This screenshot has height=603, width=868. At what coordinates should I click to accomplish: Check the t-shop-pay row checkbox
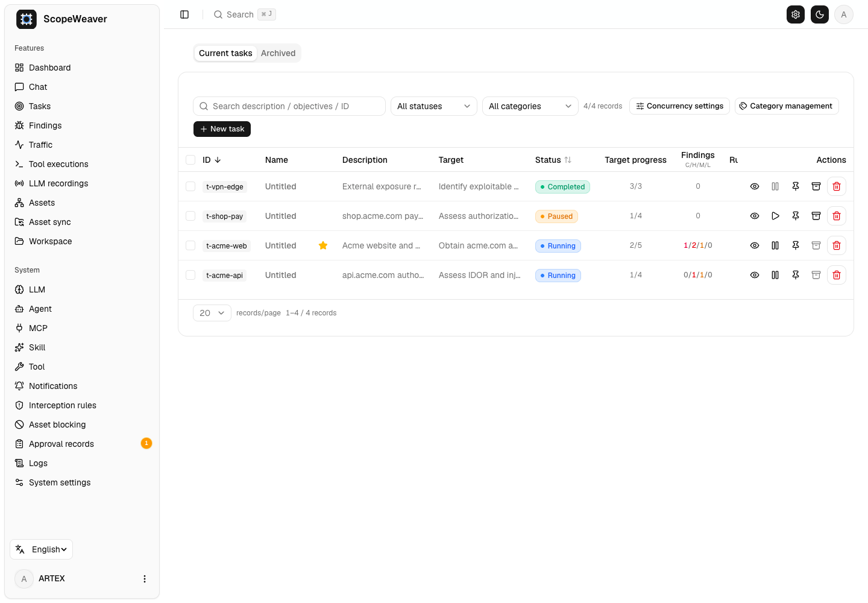(190, 216)
